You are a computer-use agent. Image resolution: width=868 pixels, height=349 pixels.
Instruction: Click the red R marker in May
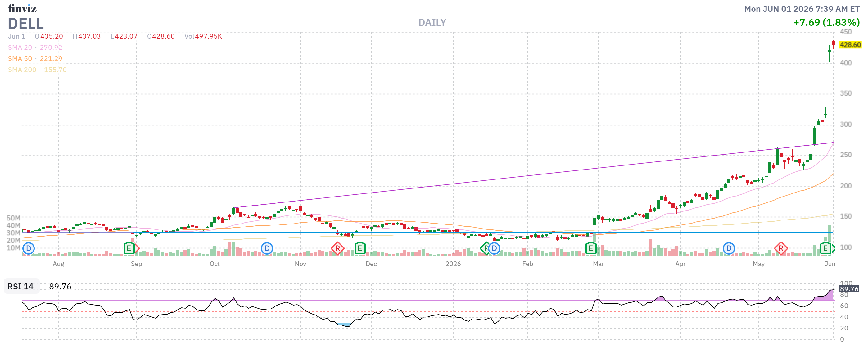781,249
